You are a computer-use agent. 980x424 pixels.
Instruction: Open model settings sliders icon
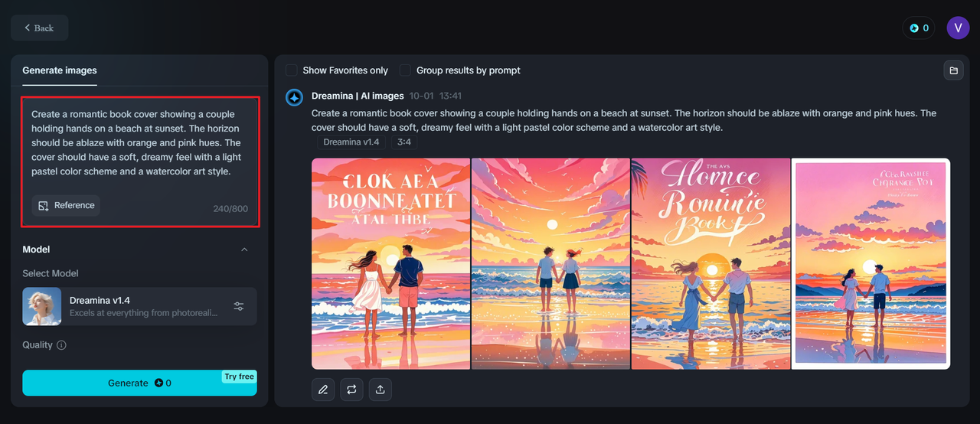click(x=239, y=307)
